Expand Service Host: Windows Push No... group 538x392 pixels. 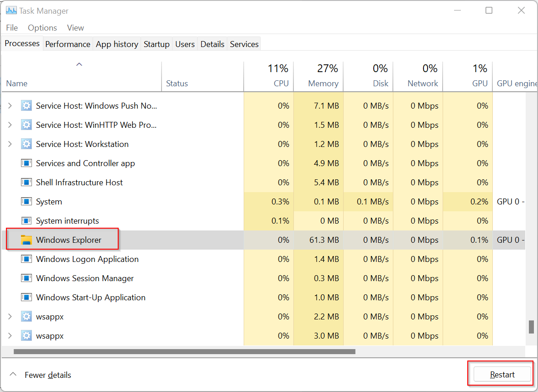pyautogui.click(x=10, y=106)
